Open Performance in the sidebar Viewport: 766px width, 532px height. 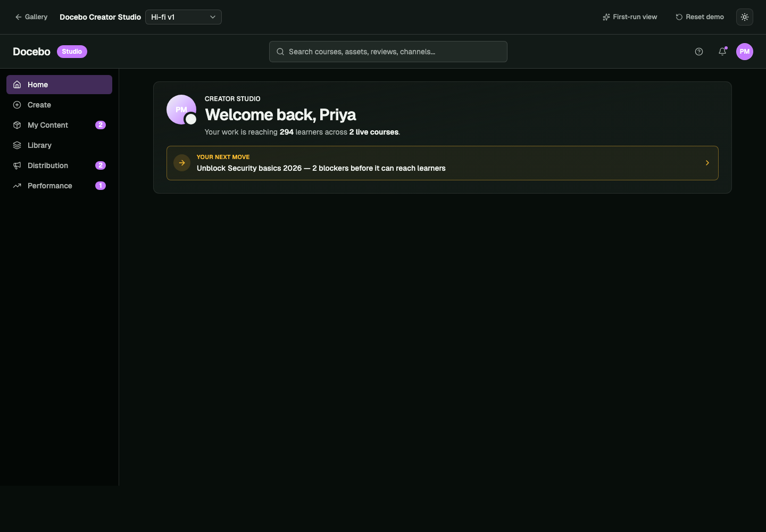(59, 186)
